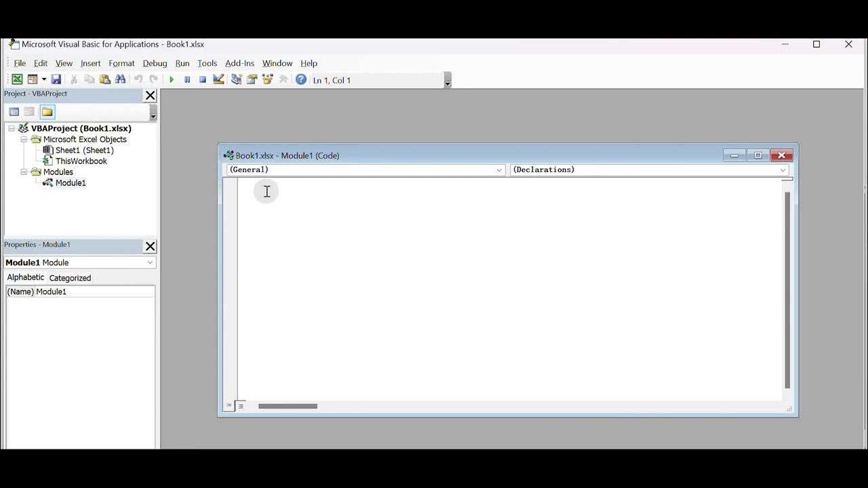Click the binoculars Find icon
The height and width of the screenshot is (488, 868).
pos(121,79)
